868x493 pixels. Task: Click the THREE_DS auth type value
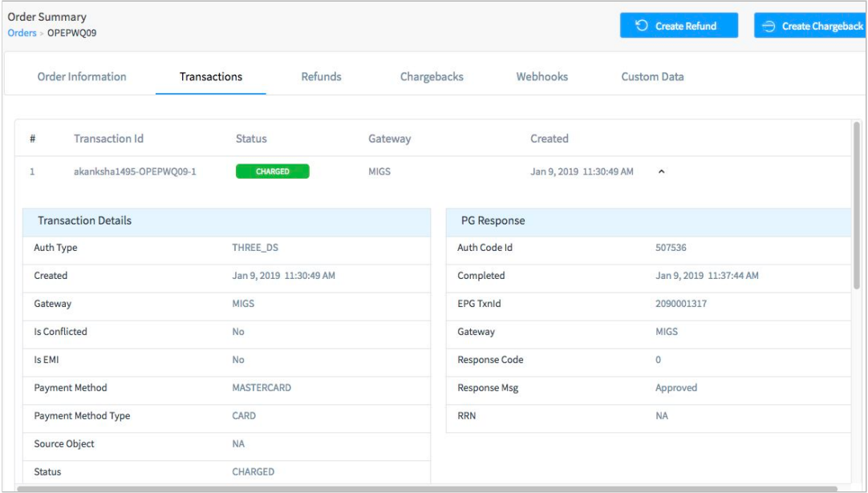click(255, 248)
